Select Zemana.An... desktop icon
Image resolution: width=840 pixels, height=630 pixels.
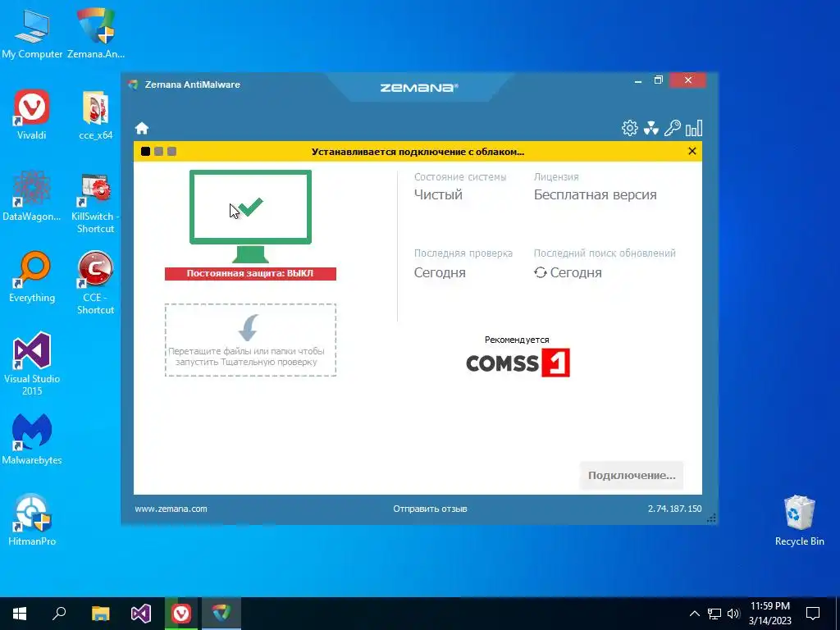(96, 34)
